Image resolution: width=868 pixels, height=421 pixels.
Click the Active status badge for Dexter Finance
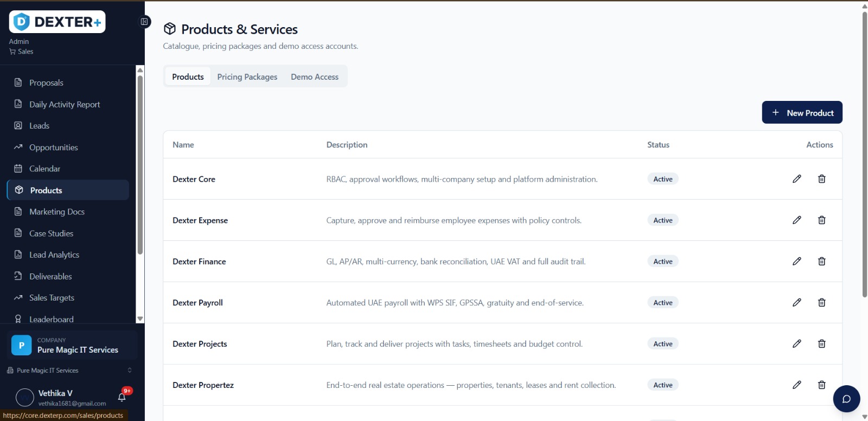tap(663, 261)
